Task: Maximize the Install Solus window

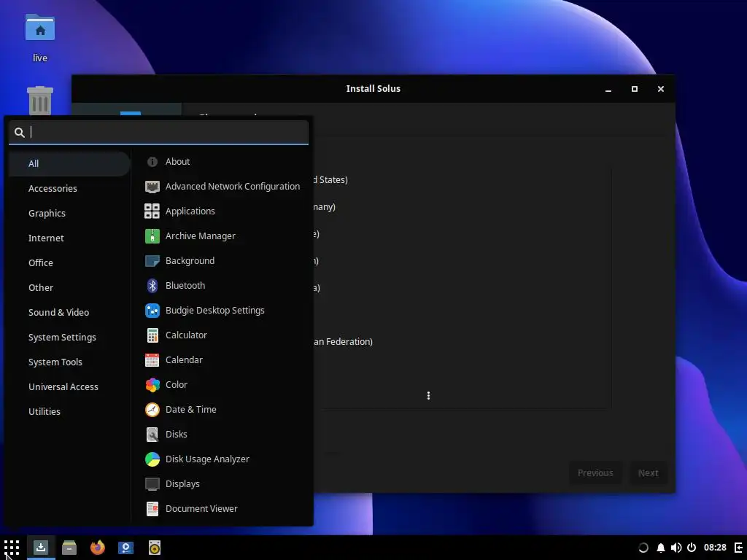Action: click(634, 89)
